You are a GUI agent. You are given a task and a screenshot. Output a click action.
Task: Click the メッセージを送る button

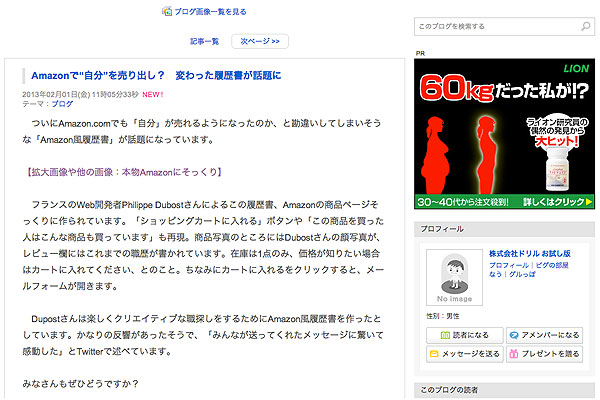pos(465,354)
